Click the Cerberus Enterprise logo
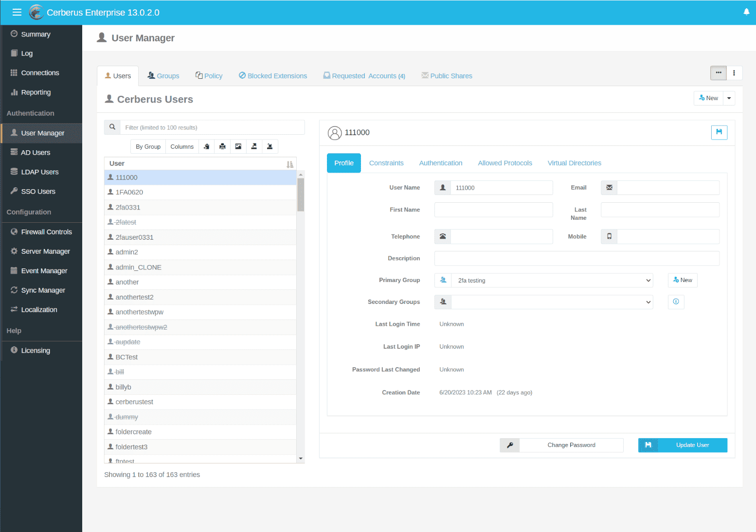The width and height of the screenshot is (756, 532). click(x=36, y=12)
